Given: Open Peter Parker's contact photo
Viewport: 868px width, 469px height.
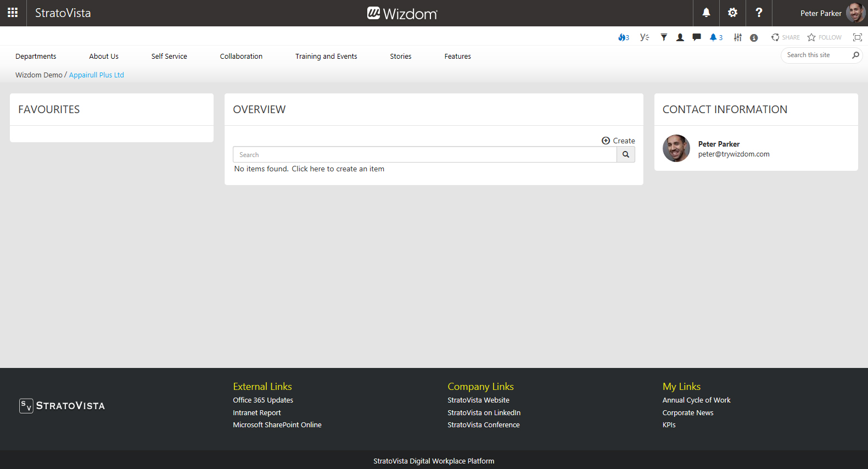Looking at the screenshot, I should [676, 148].
